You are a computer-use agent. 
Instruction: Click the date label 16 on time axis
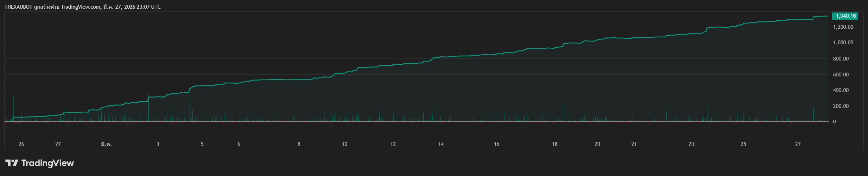[x=497, y=144]
